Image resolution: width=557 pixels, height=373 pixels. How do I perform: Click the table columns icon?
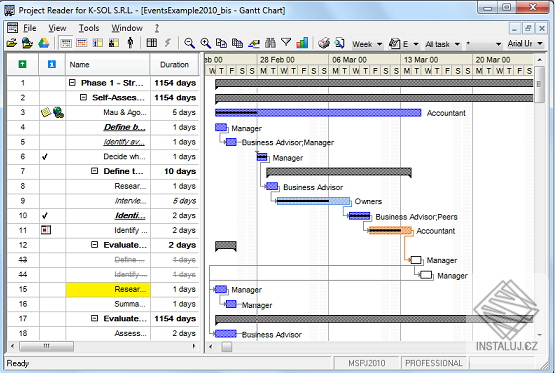tap(152, 43)
